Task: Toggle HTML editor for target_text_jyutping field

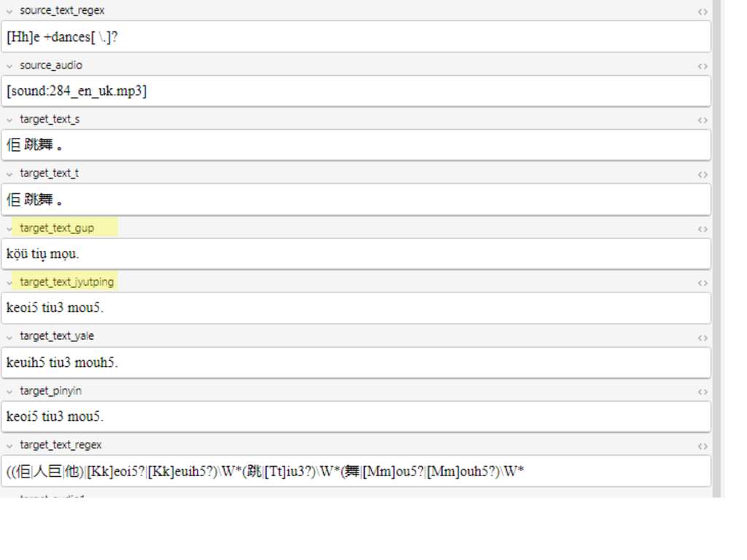Action: point(703,284)
